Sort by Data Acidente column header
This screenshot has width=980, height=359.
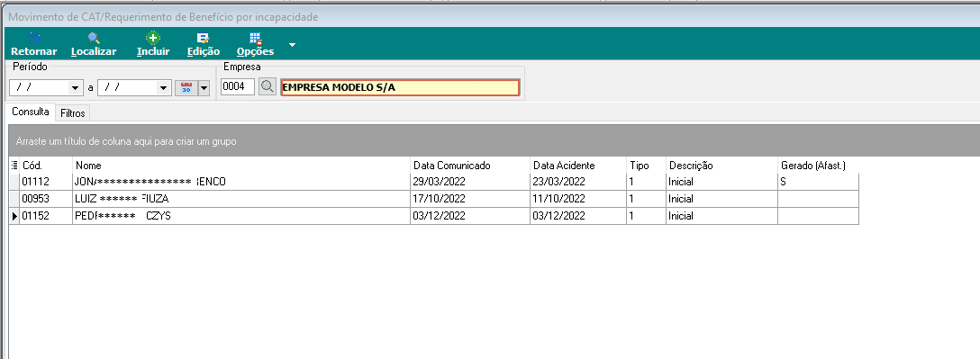click(578, 166)
